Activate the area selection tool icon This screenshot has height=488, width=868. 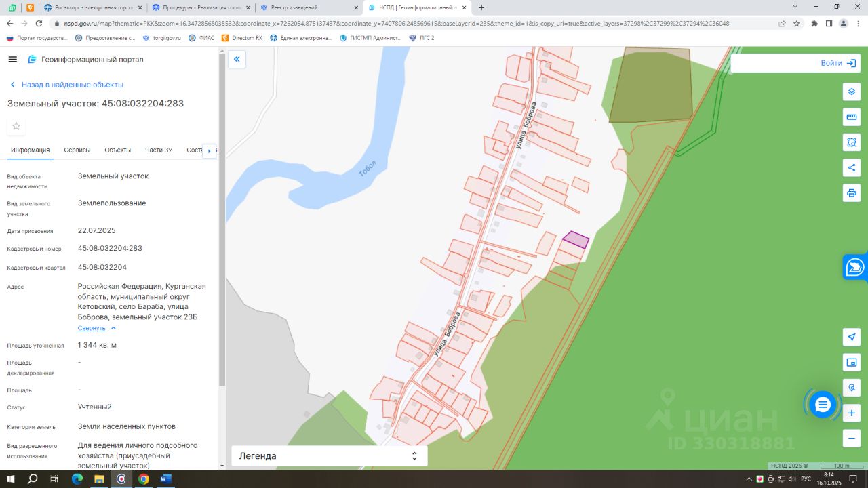pos(852,142)
